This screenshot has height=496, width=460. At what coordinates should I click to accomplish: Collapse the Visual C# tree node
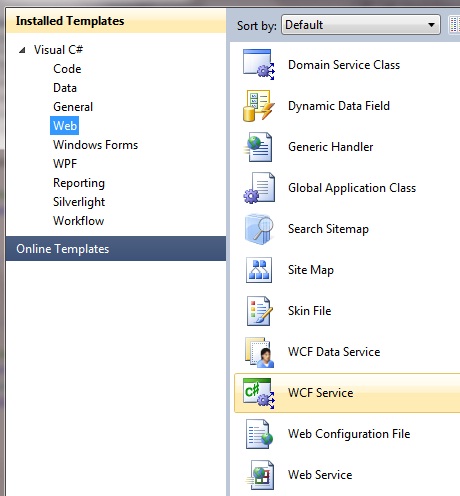point(22,50)
